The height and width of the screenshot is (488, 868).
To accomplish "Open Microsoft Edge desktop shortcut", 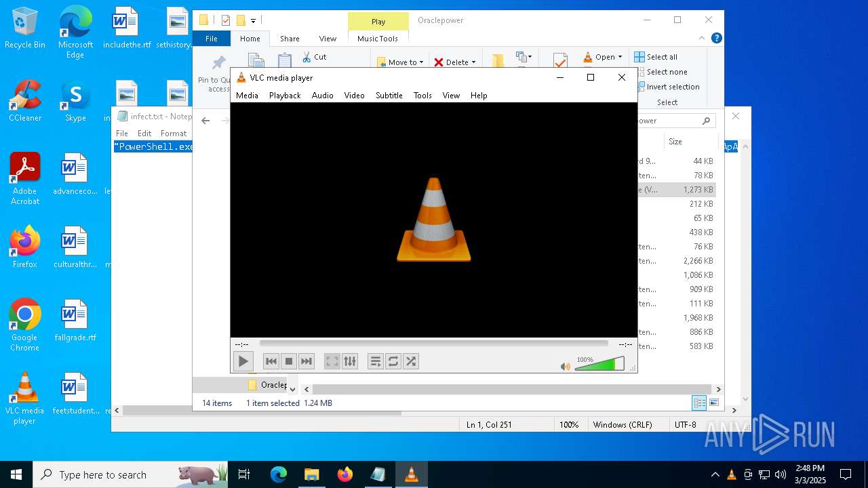I will [x=75, y=31].
